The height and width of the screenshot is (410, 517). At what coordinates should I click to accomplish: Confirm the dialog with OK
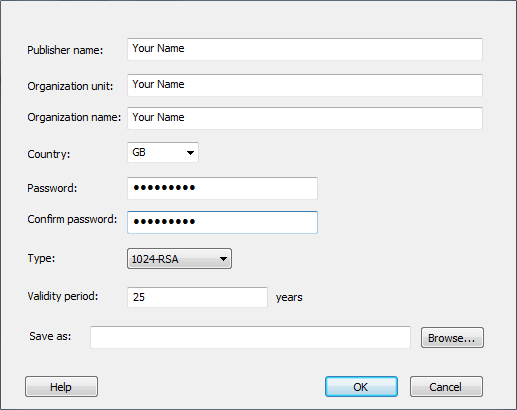click(x=361, y=387)
